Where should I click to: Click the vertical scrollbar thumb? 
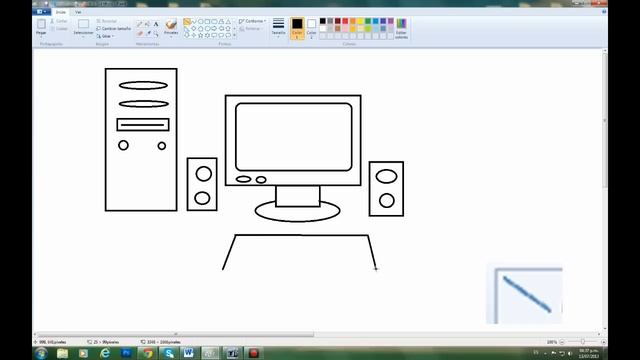point(604,120)
